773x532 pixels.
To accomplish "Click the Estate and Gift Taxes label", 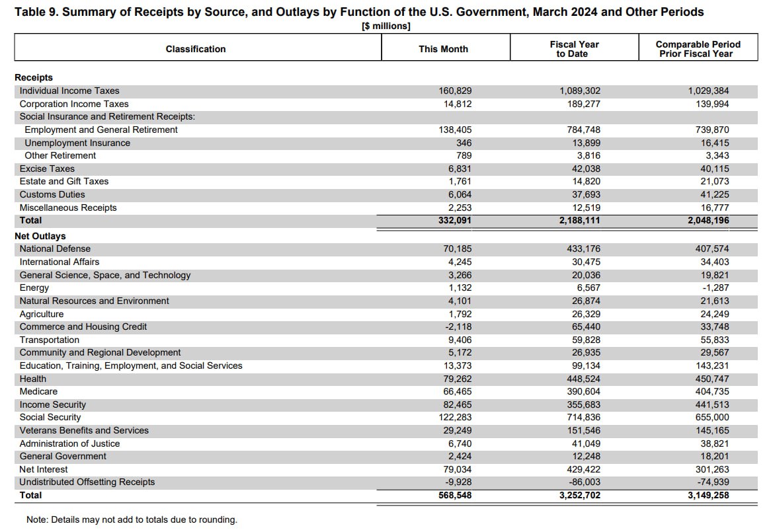I will pyautogui.click(x=64, y=181).
